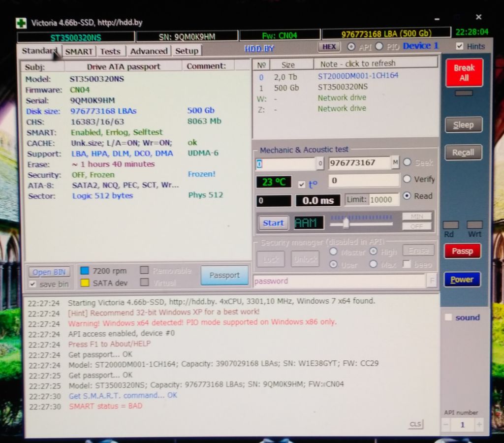Select the Standard tab
This screenshot has height=443, width=504.
click(40, 51)
